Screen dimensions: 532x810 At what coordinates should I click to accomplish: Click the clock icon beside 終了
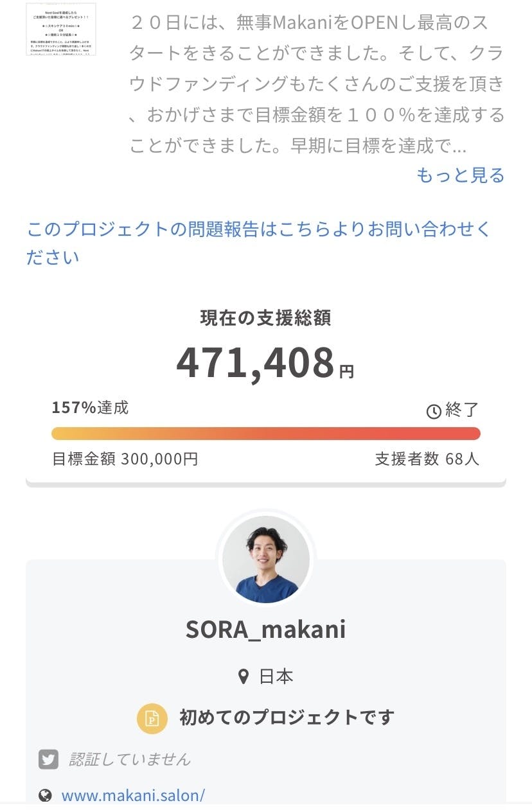pyautogui.click(x=434, y=410)
